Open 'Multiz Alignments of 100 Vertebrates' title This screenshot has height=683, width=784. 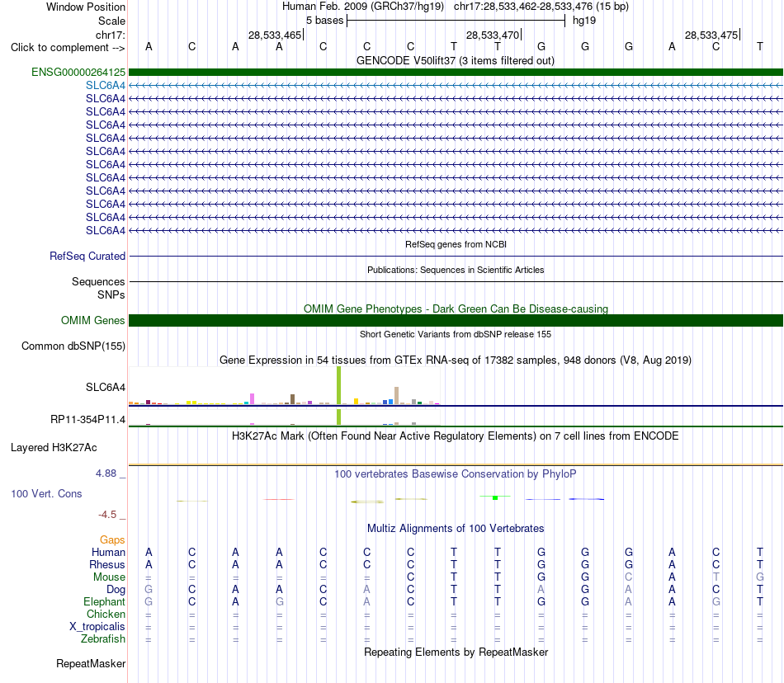pyautogui.click(x=456, y=528)
